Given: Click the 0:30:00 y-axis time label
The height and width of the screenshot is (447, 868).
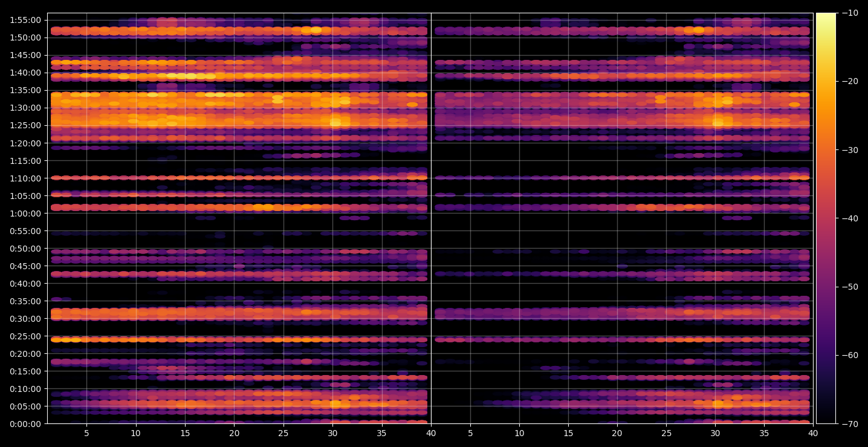Looking at the screenshot, I should pyautogui.click(x=25, y=319).
